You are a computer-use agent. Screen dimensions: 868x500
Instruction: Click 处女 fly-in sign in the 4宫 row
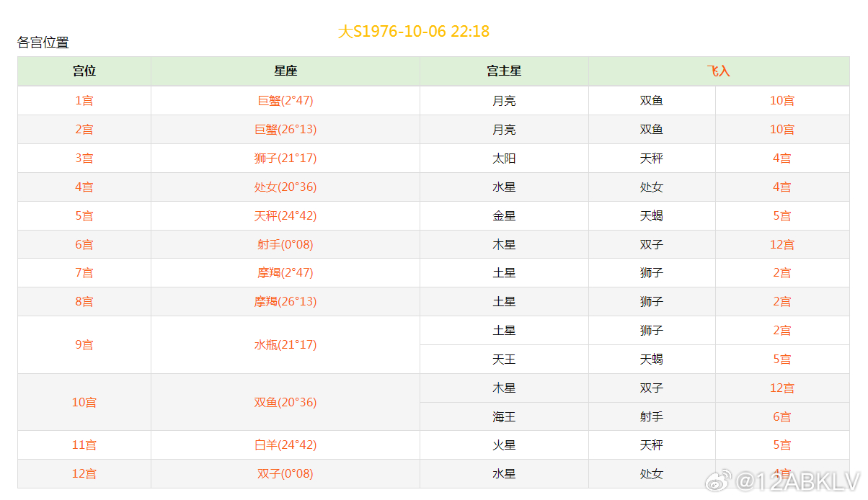click(x=652, y=187)
